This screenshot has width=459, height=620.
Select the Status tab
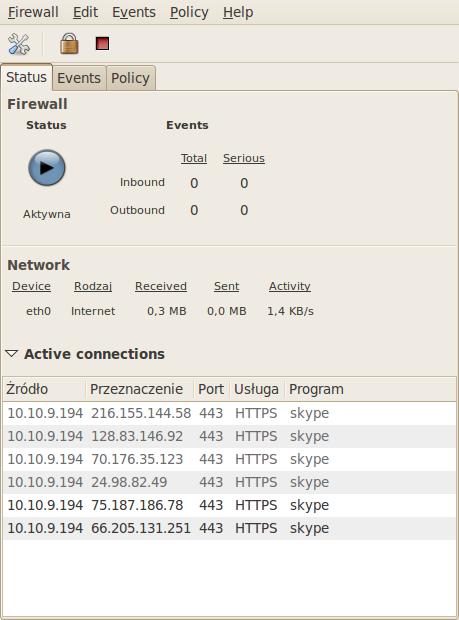pos(26,77)
